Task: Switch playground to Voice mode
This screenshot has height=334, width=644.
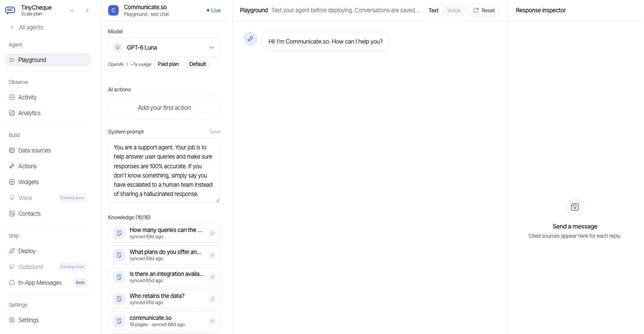Action: tap(454, 11)
